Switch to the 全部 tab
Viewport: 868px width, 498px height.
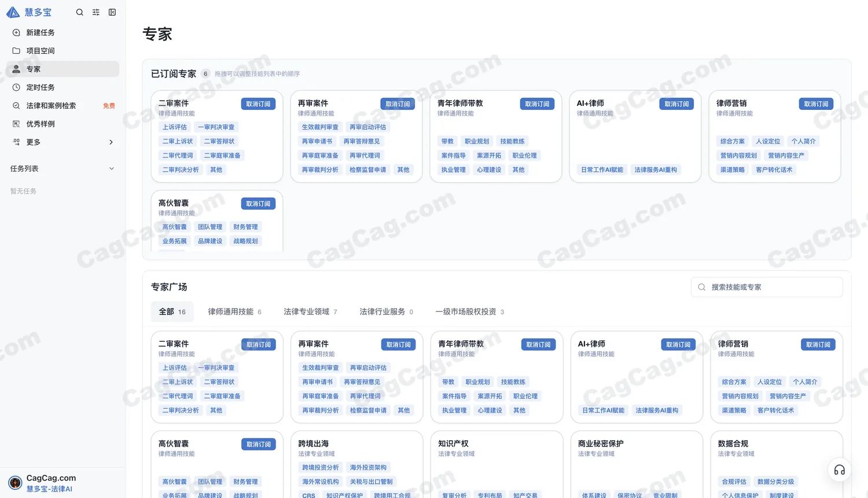pyautogui.click(x=172, y=312)
